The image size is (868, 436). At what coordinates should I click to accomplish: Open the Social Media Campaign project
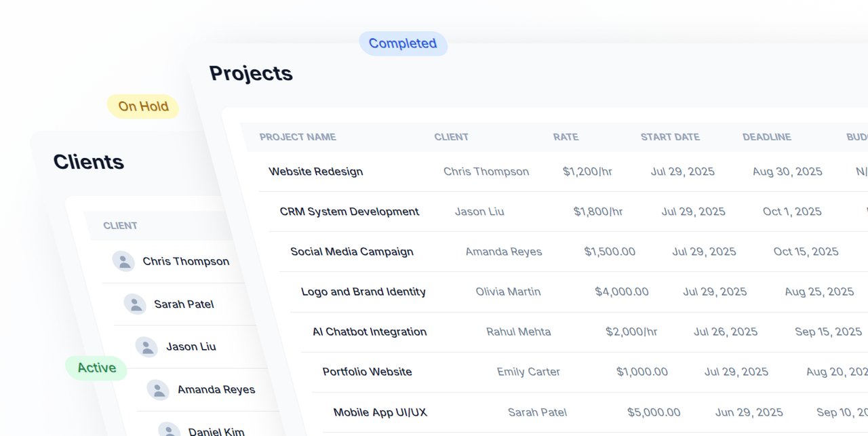click(352, 252)
